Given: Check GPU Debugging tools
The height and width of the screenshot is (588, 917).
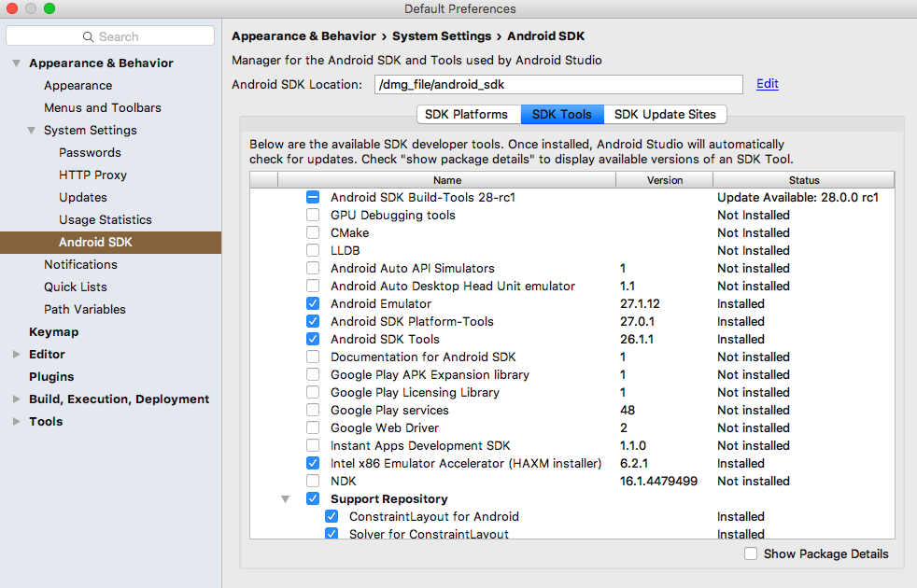Looking at the screenshot, I should (x=313, y=215).
